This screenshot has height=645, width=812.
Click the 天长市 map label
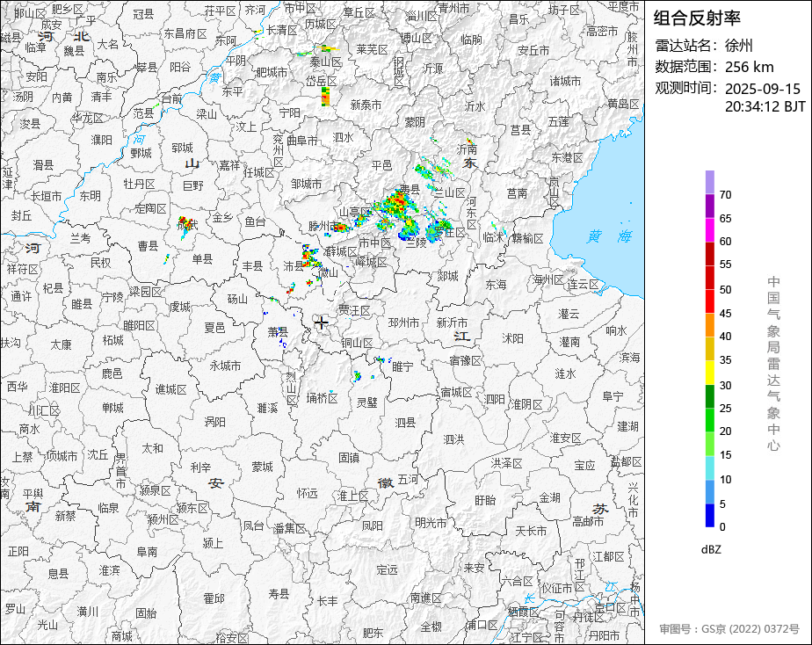531,531
